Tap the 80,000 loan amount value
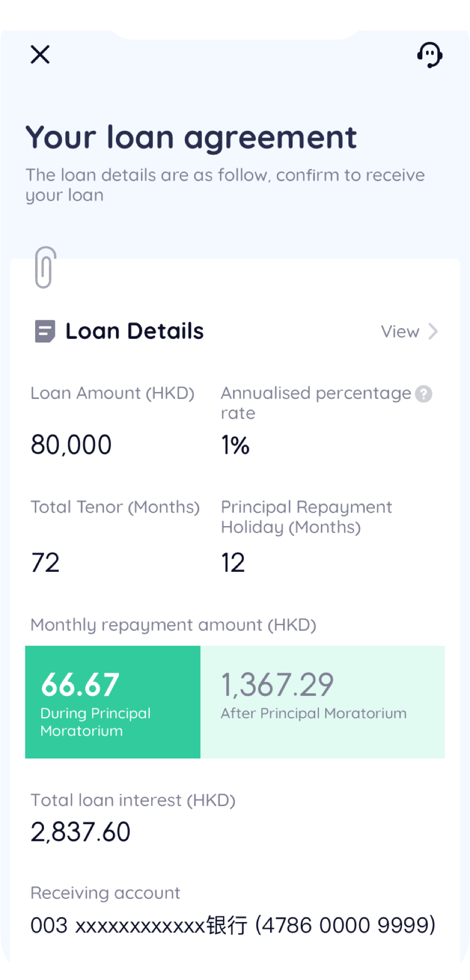 pos(71,445)
